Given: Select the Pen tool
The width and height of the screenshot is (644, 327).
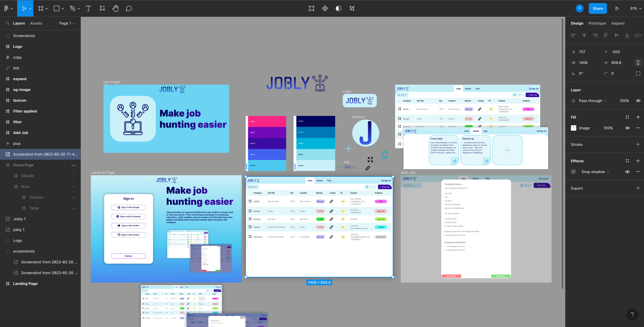Looking at the screenshot, I should (x=72, y=8).
